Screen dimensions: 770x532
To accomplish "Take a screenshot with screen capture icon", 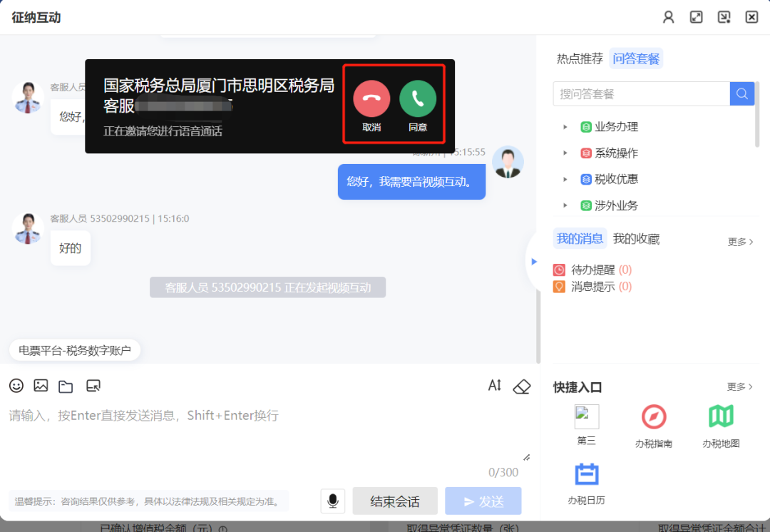I will (x=93, y=386).
